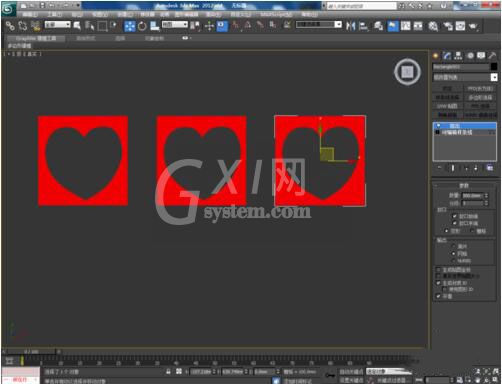Activate the Select and Move tool
This screenshot has width=502, height=384.
point(130,26)
